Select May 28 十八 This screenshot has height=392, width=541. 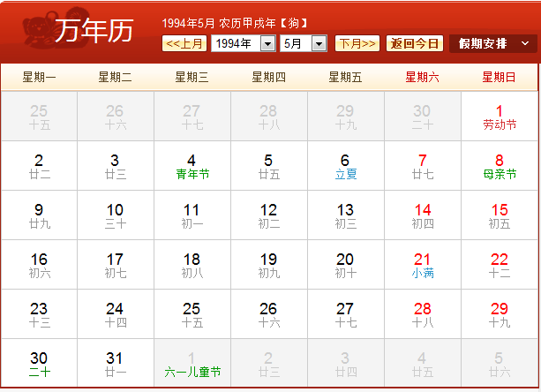423,314
